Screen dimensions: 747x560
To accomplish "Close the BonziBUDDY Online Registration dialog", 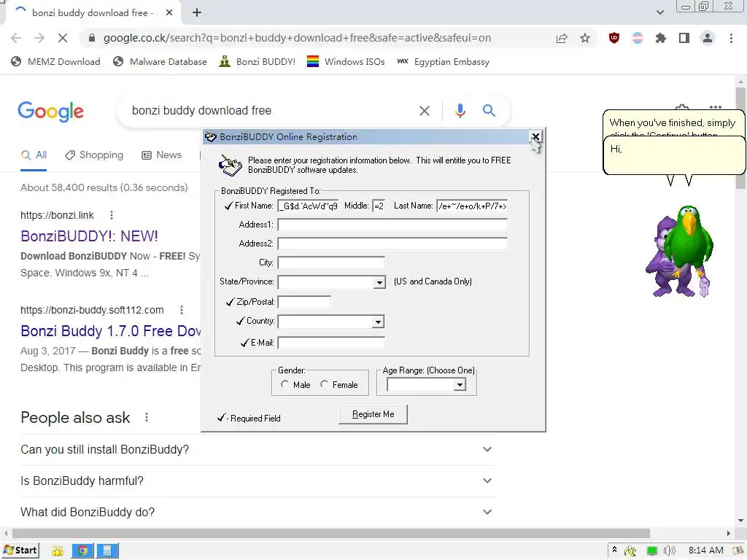I will coord(535,137).
